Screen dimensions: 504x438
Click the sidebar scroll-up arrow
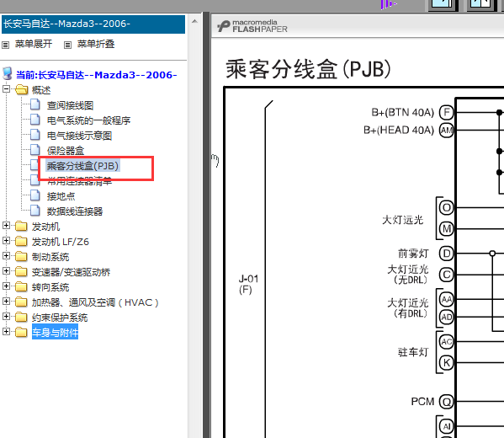194,21
